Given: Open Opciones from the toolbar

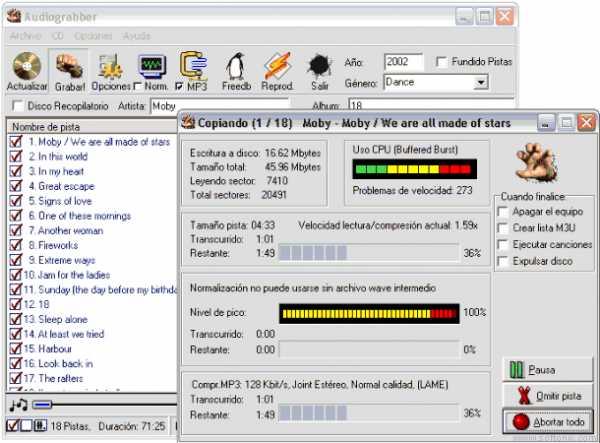Looking at the screenshot, I should click(x=111, y=67).
